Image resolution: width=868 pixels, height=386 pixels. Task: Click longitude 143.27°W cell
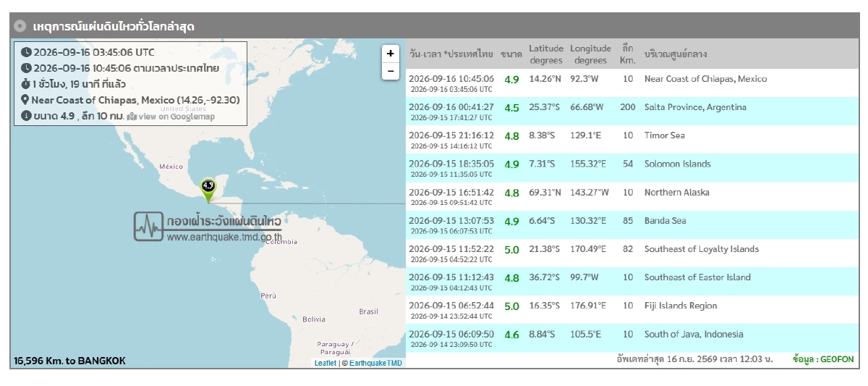click(590, 192)
